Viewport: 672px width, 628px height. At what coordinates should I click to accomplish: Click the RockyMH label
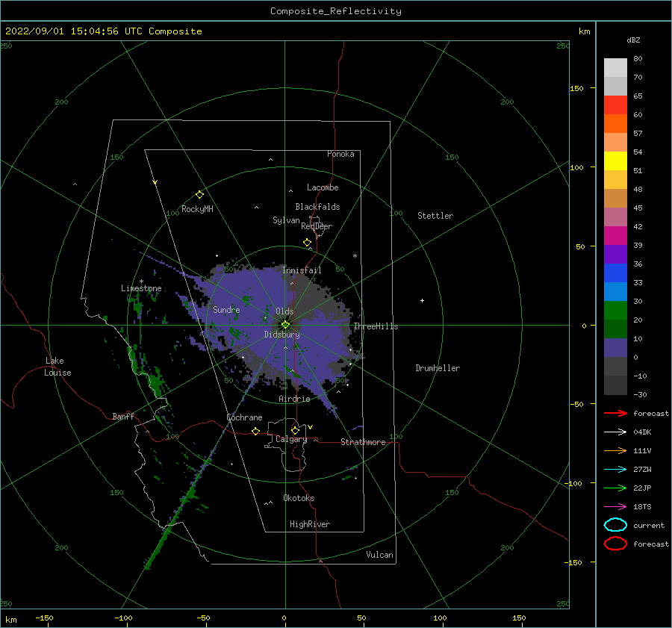click(197, 209)
